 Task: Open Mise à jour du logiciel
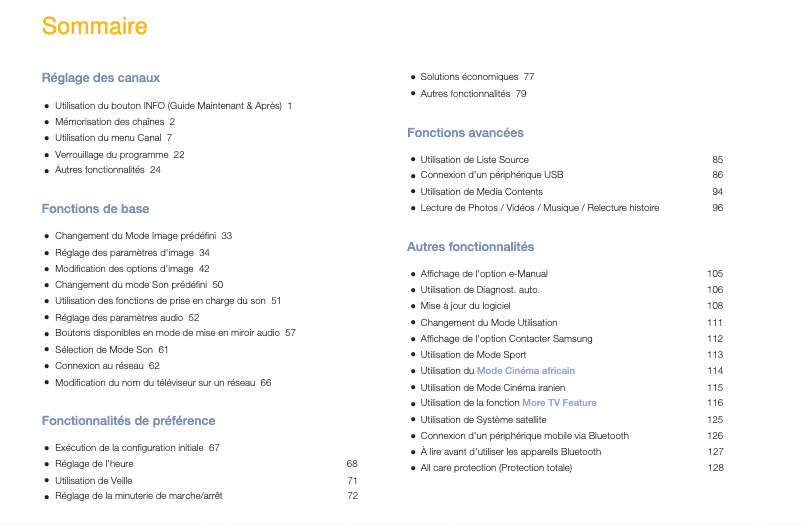465,306
